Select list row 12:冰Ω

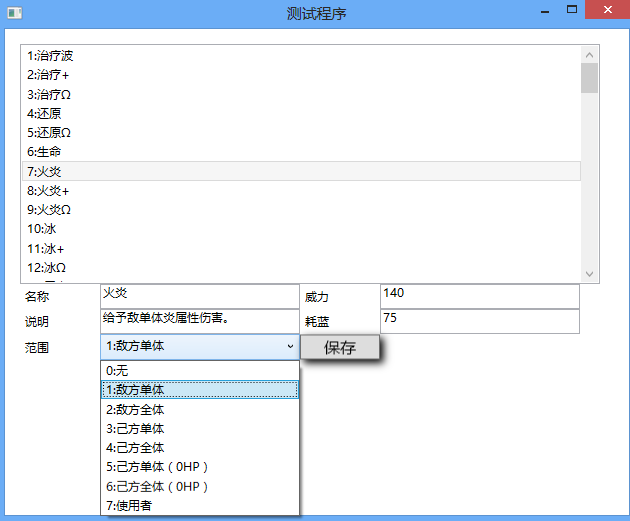(301, 268)
